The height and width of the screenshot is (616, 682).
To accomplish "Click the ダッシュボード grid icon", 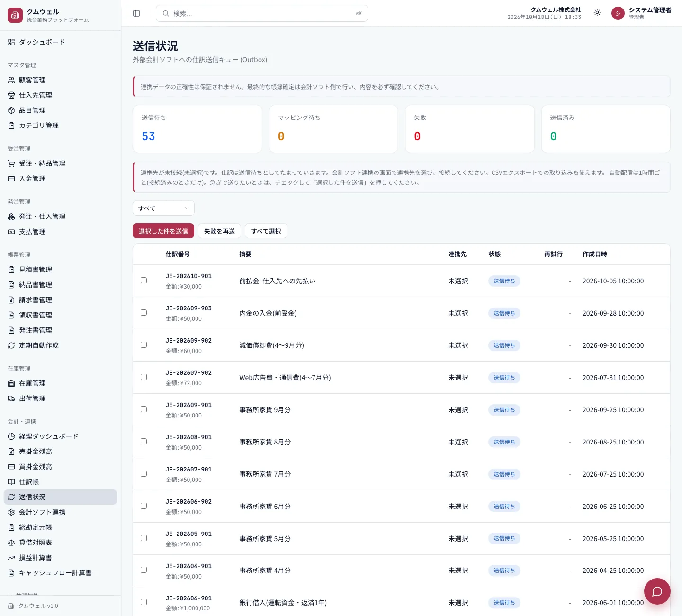I will [11, 42].
